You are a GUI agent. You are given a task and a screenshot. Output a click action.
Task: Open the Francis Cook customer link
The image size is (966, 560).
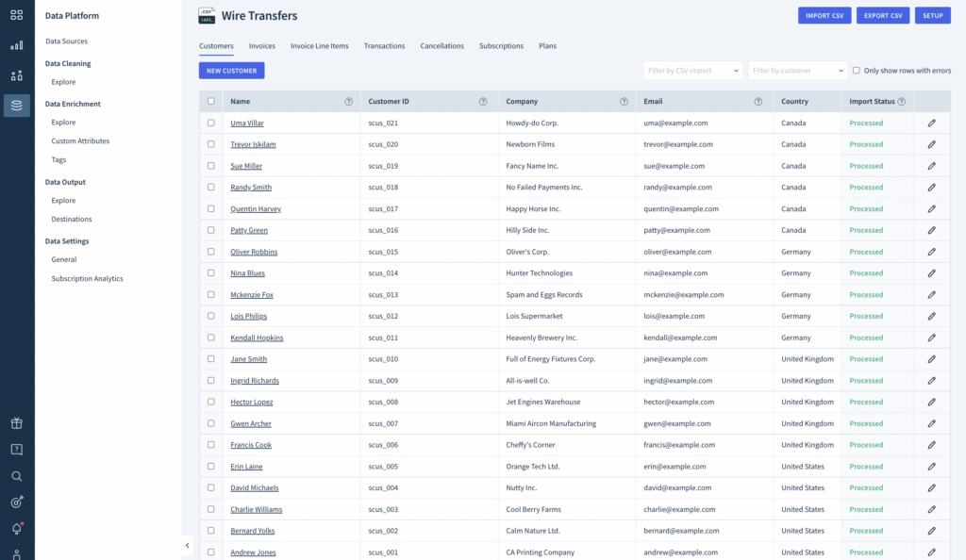click(x=251, y=445)
